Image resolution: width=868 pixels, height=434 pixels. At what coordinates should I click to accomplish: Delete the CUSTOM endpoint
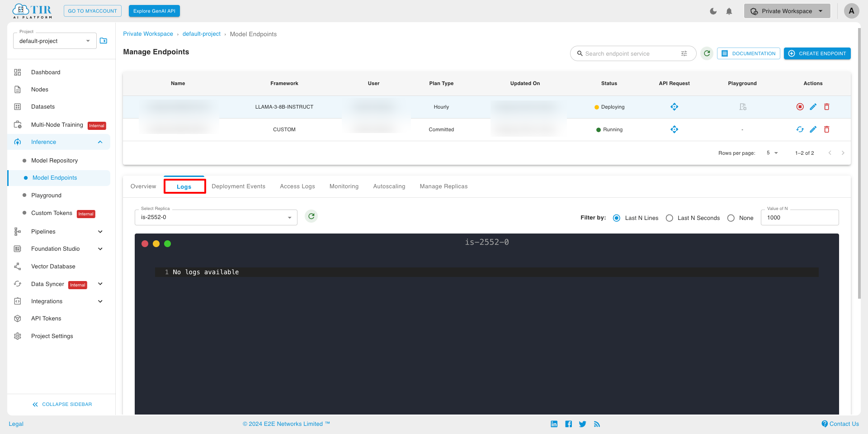[826, 129]
